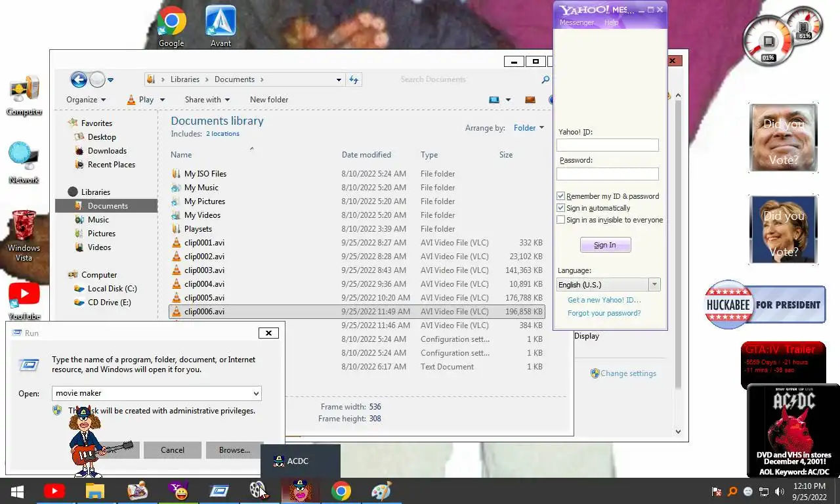Image resolution: width=840 pixels, height=504 pixels.
Task: Select the clip0003.avi file
Action: tap(356, 270)
